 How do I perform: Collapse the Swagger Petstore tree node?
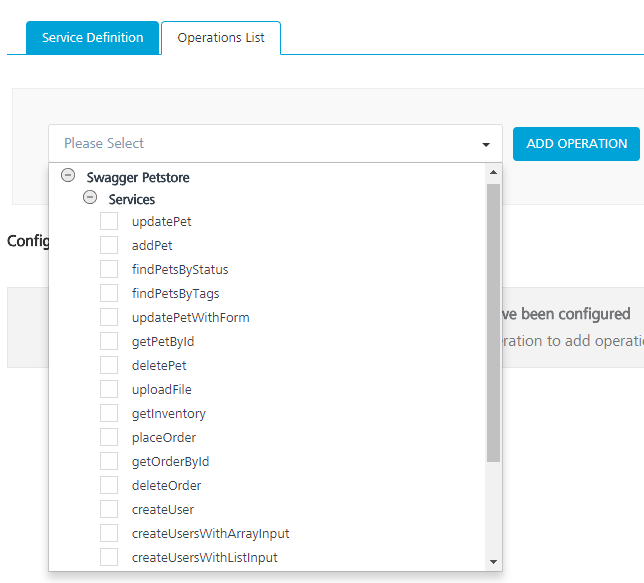[x=68, y=176]
